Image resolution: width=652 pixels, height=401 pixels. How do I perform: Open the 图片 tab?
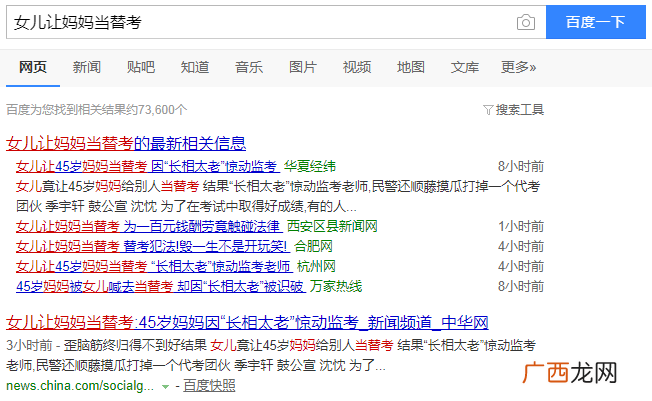point(303,67)
